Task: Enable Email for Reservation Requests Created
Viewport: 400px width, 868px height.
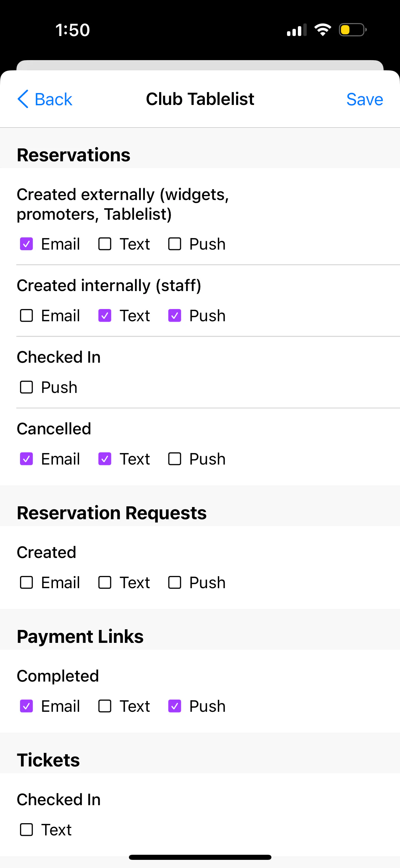Action: click(x=26, y=582)
